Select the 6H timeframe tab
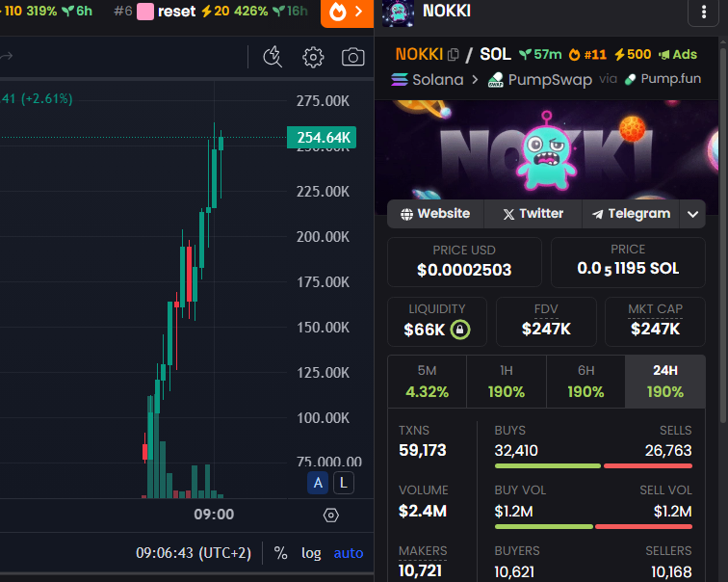Image resolution: width=728 pixels, height=582 pixels. [x=585, y=382]
